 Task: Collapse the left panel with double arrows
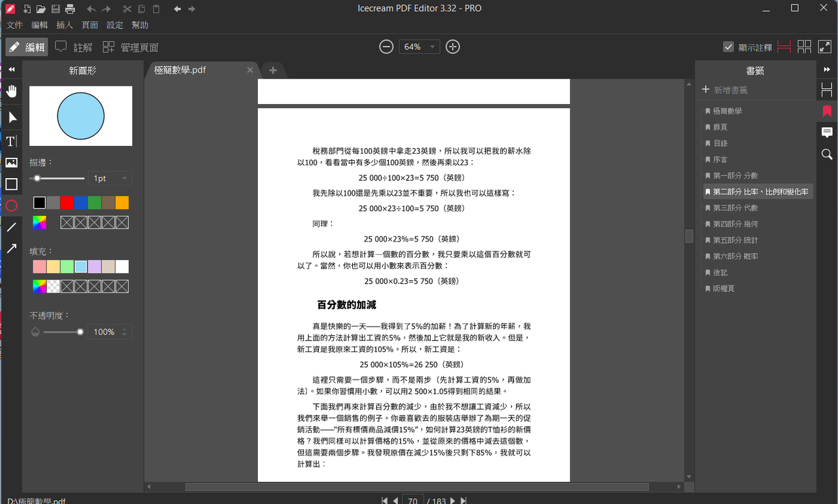pos(11,69)
